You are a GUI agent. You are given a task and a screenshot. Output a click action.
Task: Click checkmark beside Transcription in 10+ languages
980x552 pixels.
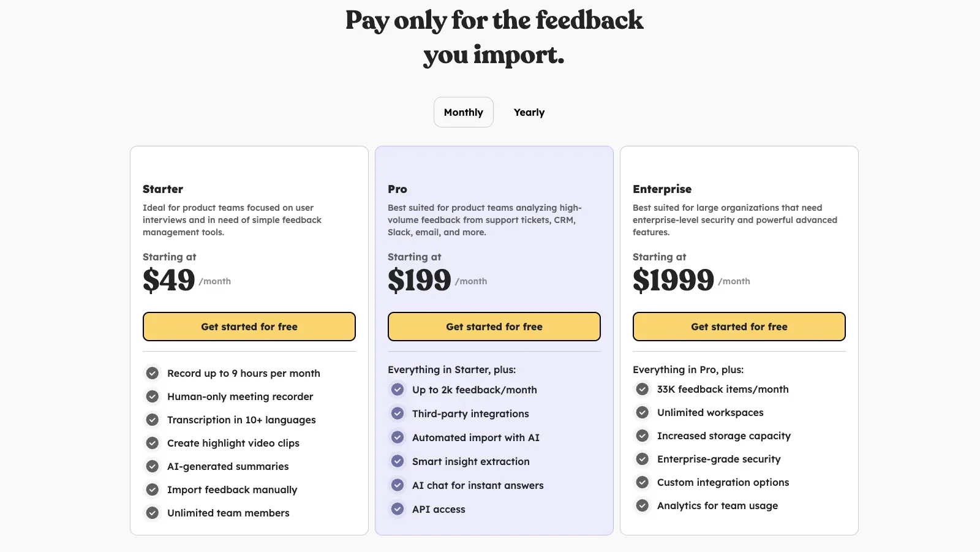[x=153, y=420]
